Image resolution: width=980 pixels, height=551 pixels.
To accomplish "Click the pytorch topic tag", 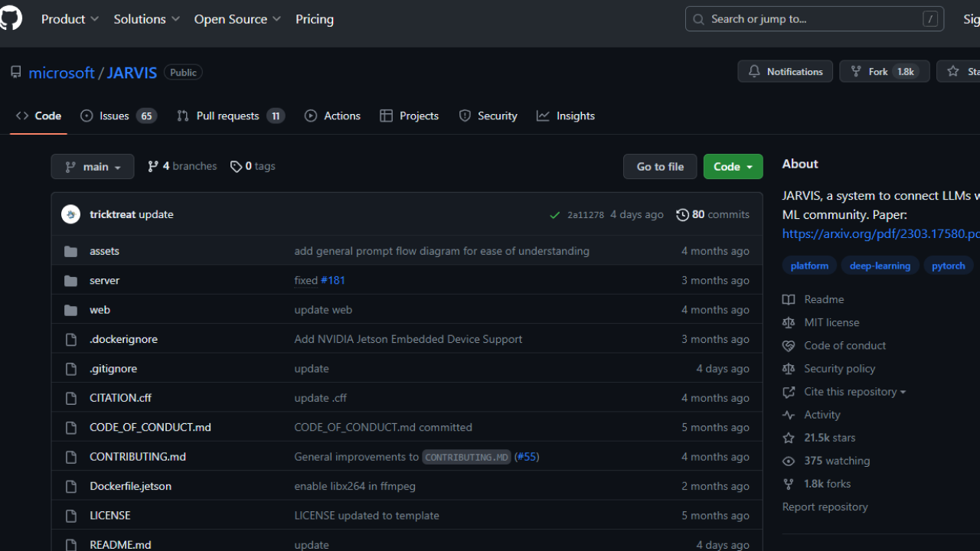I will (949, 266).
